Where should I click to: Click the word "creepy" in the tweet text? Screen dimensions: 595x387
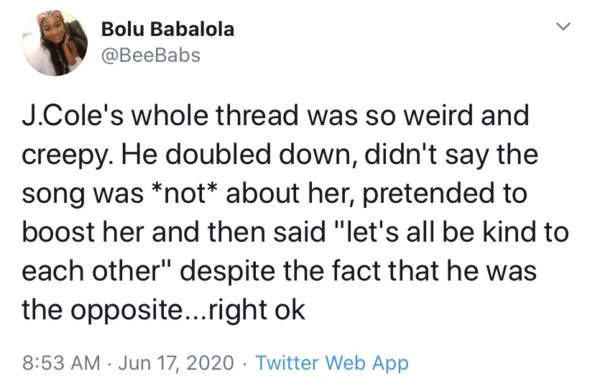click(x=66, y=156)
